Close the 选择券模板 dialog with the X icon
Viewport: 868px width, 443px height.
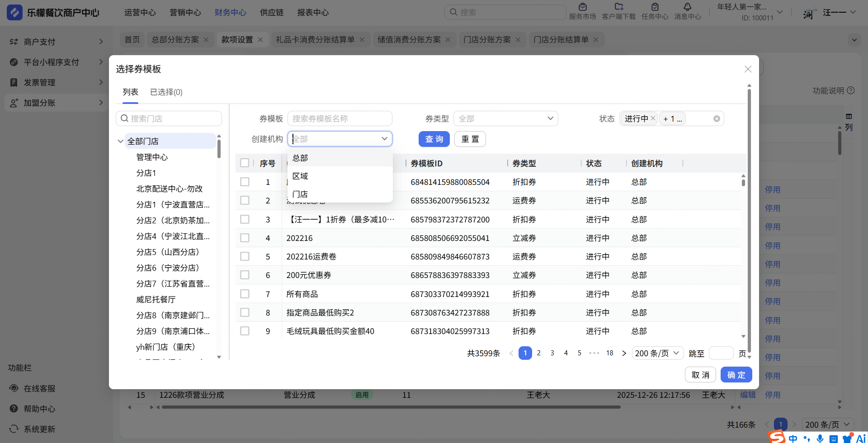748,69
